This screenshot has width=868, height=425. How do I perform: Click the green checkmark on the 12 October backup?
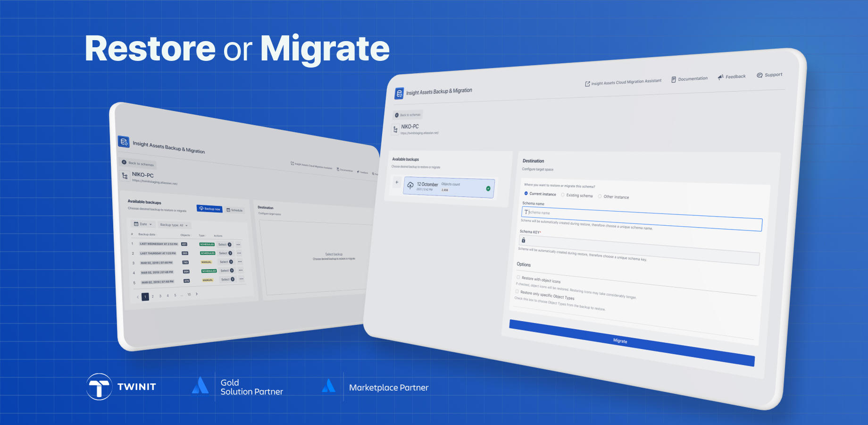pyautogui.click(x=488, y=188)
